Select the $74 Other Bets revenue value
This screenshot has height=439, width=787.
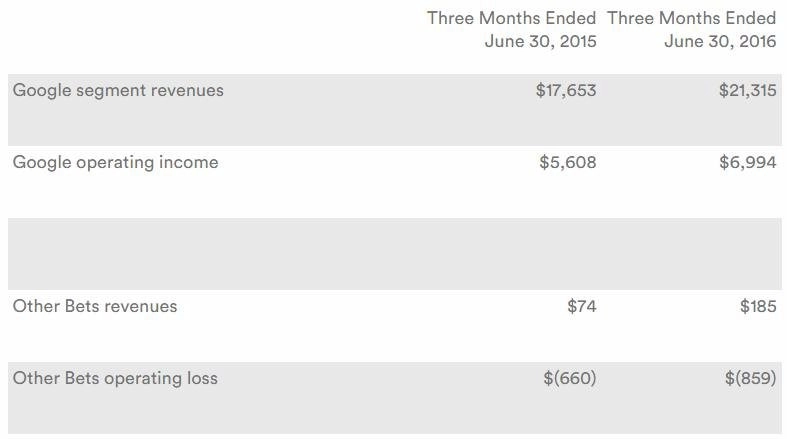582,306
